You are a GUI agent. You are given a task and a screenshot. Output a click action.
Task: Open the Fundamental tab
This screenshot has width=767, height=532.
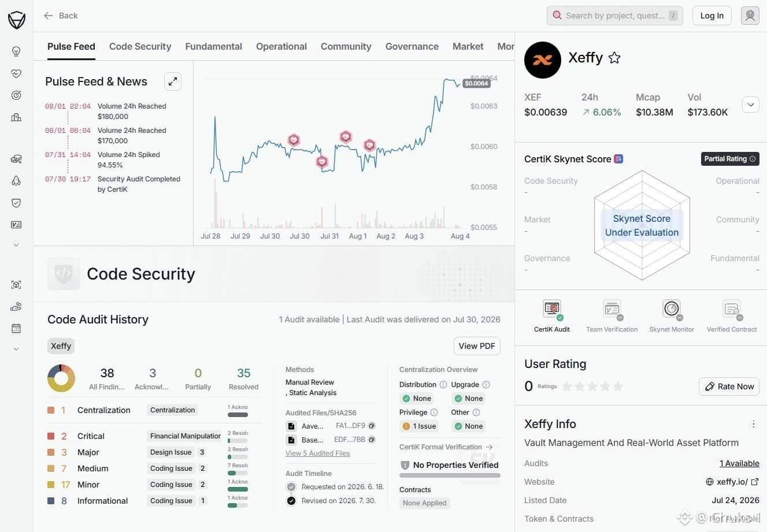[214, 47]
